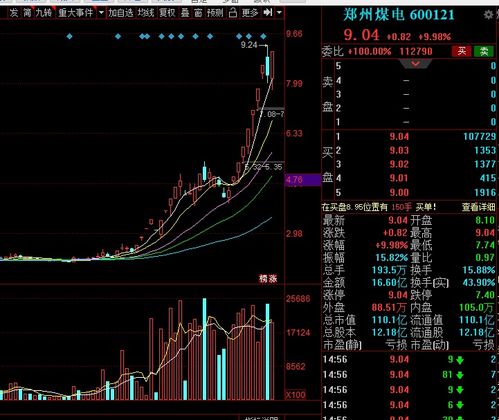Screen dimensions: 499x420
Task: Click the 最低 value 7.74
Action: coord(485,245)
